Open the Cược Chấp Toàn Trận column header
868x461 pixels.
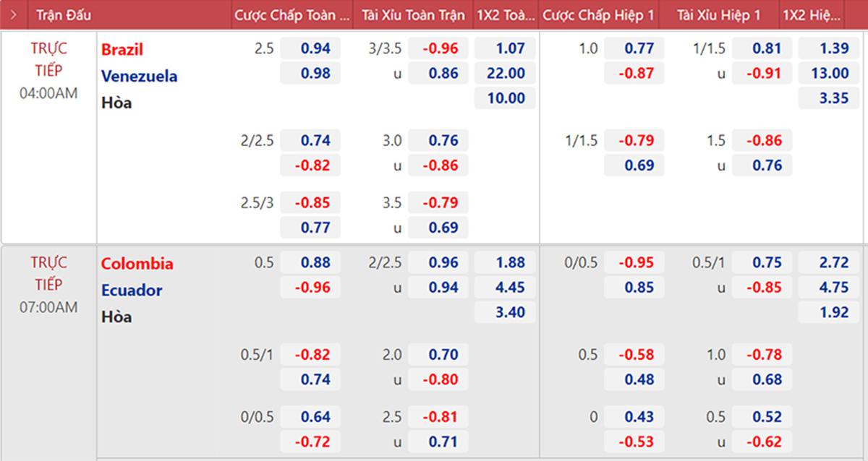click(292, 14)
